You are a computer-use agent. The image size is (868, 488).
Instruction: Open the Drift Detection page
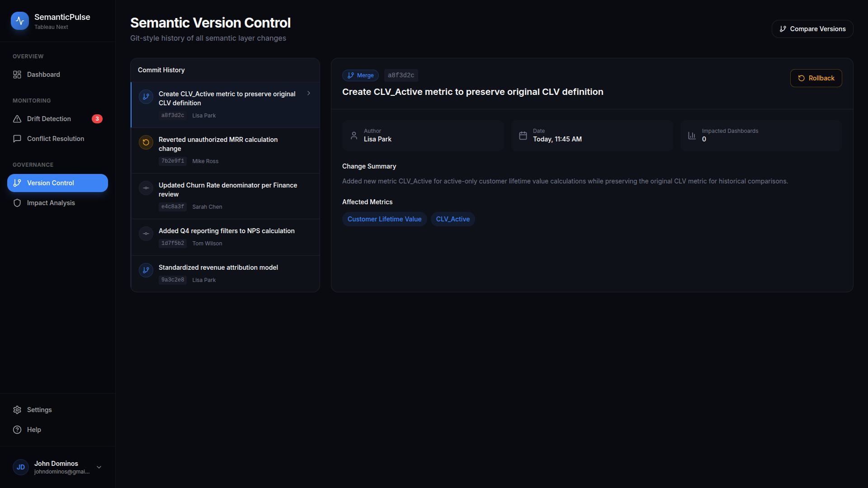(49, 119)
